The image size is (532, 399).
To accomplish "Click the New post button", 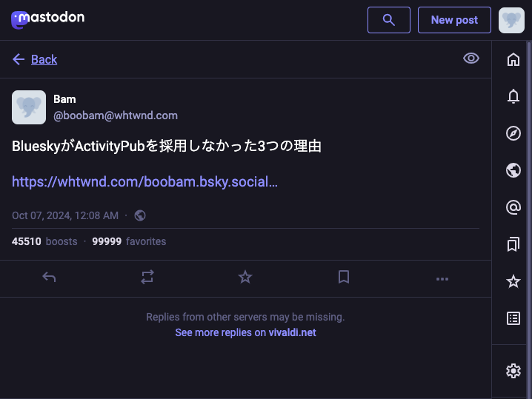I will tap(454, 20).
